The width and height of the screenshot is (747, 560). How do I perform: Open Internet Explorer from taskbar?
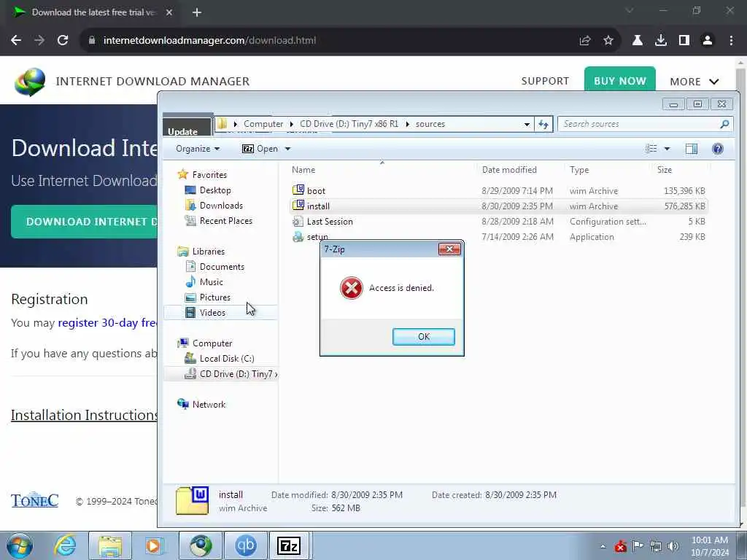click(65, 545)
